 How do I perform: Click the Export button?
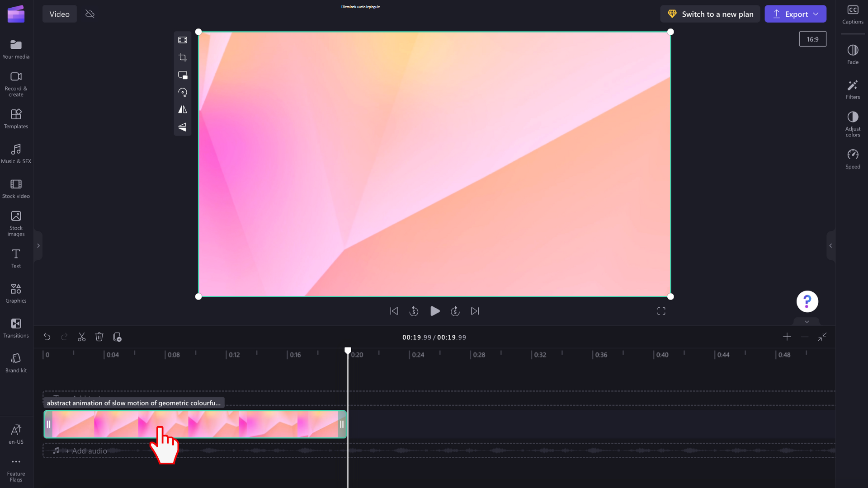point(795,14)
